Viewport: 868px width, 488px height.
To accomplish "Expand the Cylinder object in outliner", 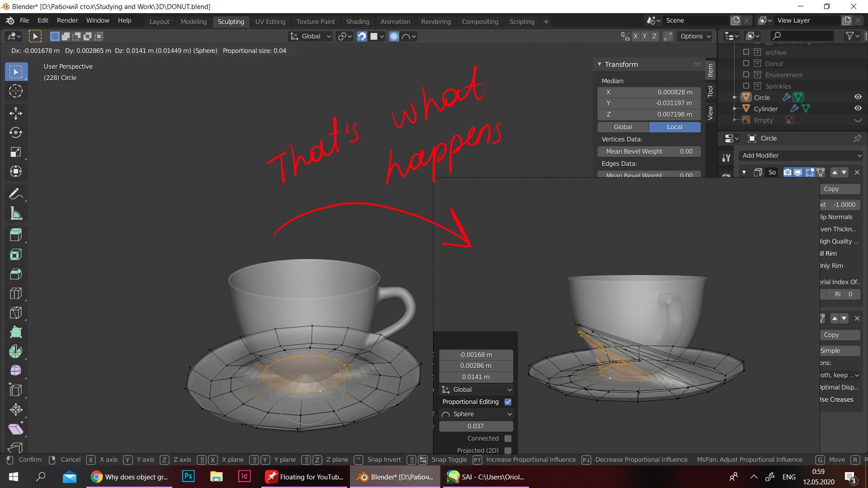I will click(x=735, y=109).
